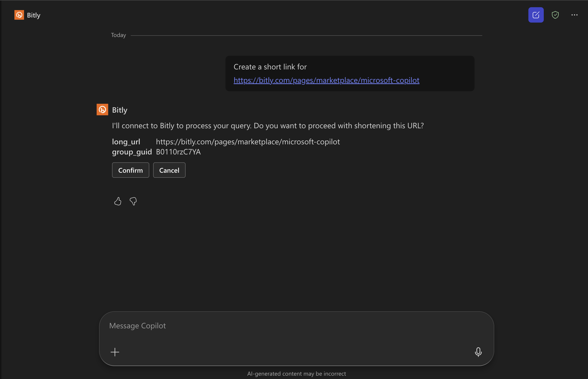
Task: Click the Bitly logo icon in header
Action: tap(19, 15)
